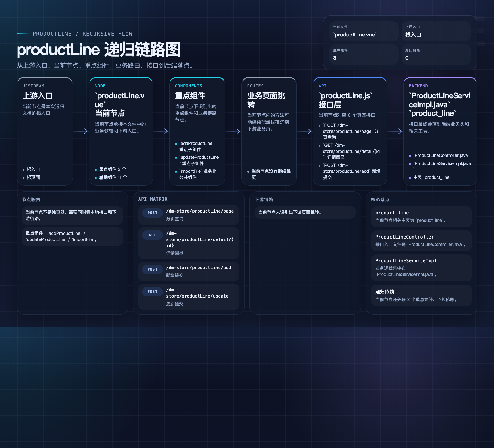Select the API productLine.js 接口层 title
The height and width of the screenshot is (448, 494).
pos(346,100)
